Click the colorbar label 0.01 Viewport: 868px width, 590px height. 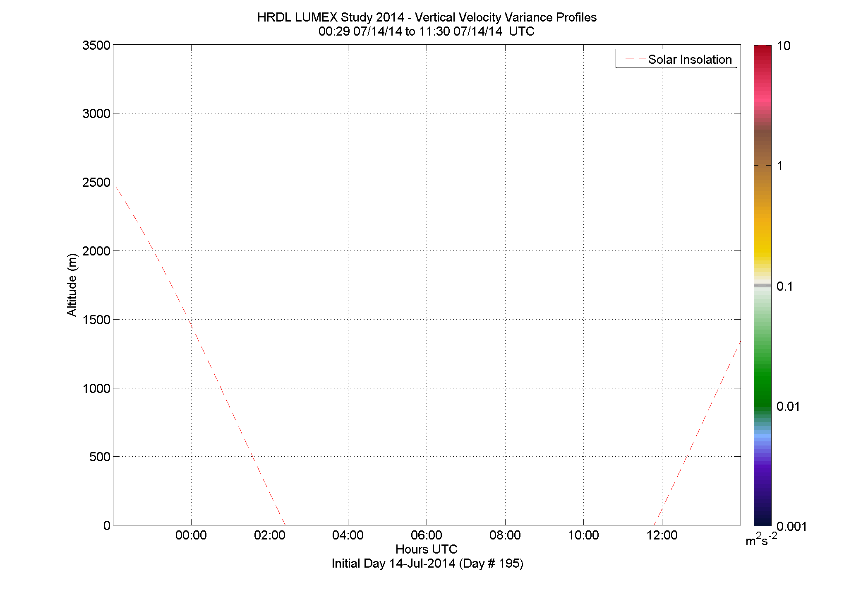[x=788, y=406]
